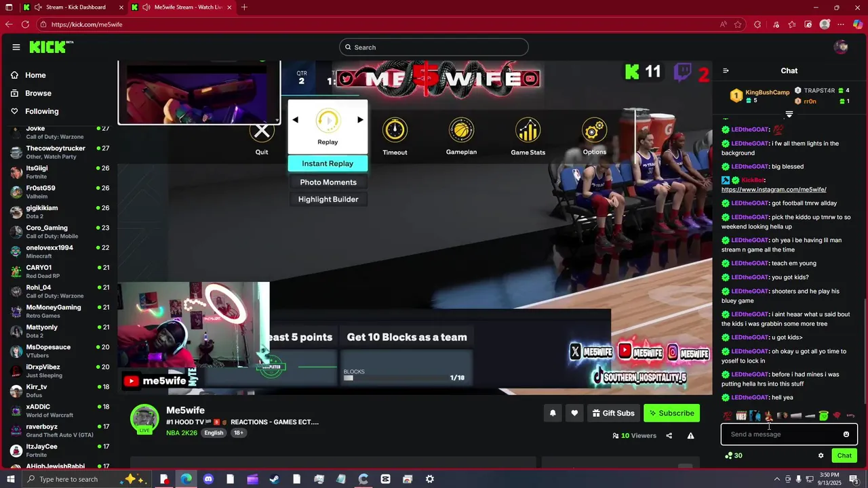The image size is (868, 488).
Task: Mute the Stream - Kick Dashboard tab
Action: pos(39,7)
